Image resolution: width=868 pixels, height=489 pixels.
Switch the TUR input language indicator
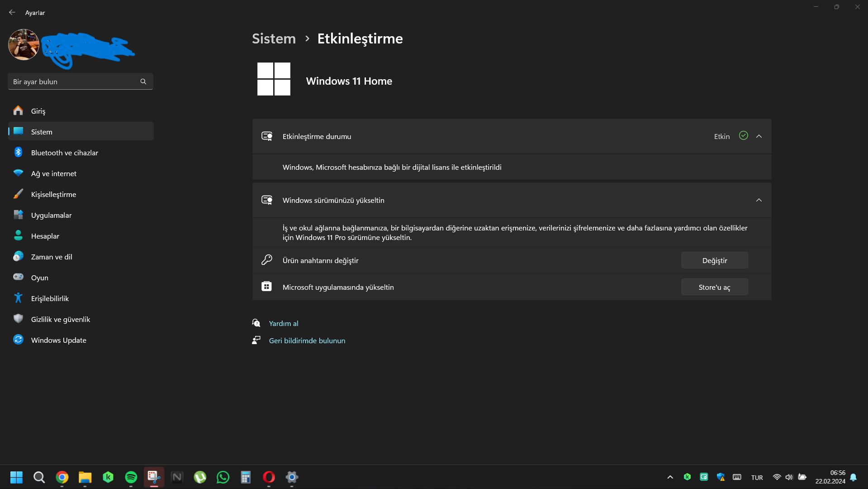coord(757,478)
